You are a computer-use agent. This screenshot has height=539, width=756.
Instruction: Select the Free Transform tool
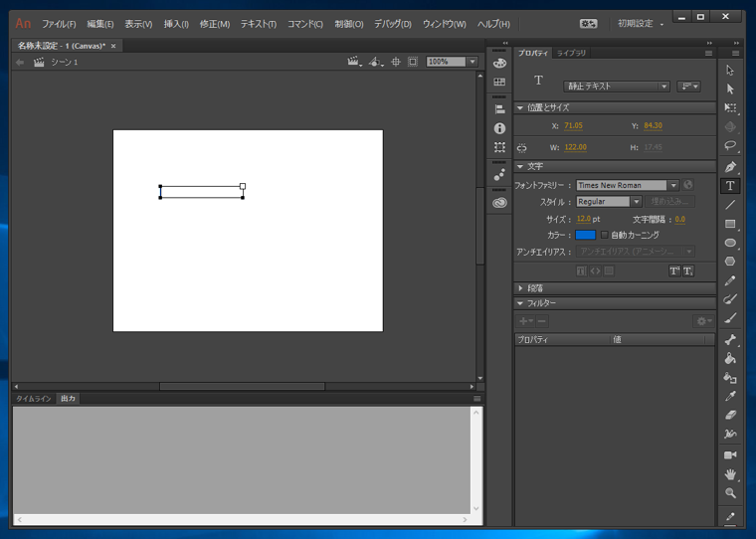730,108
